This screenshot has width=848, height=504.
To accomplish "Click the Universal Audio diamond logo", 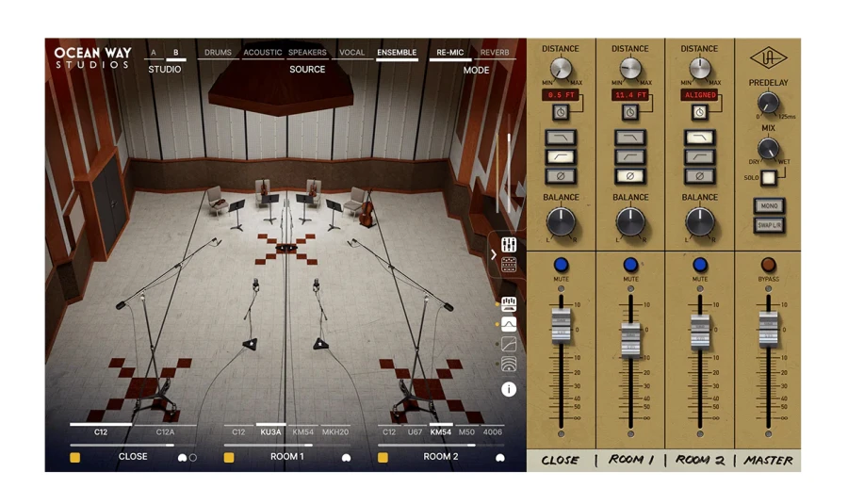I will [x=768, y=57].
